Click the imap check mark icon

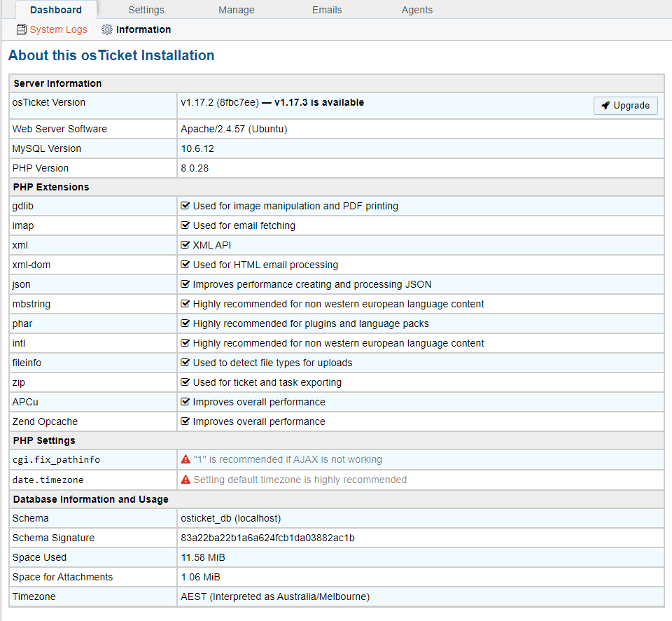pos(185,225)
